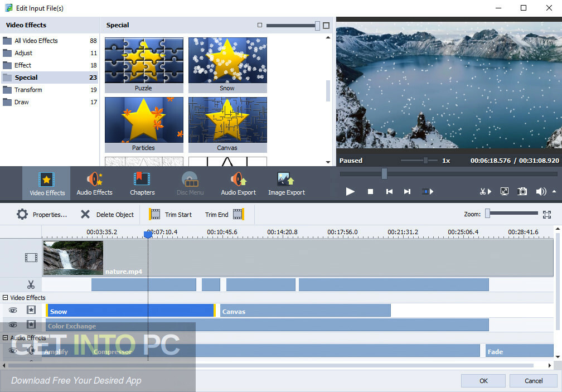Click the preview seek bar handle
The width and height of the screenshot is (562, 392).
[384, 174]
